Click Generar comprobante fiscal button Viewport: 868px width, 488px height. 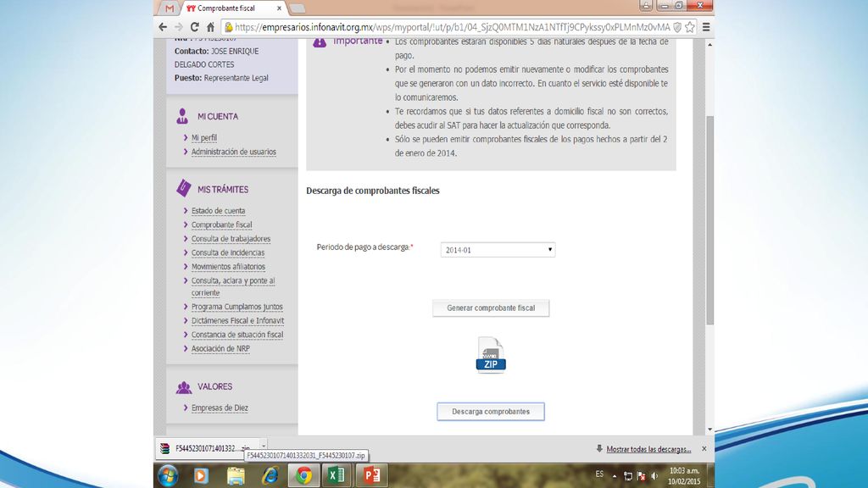click(x=491, y=308)
